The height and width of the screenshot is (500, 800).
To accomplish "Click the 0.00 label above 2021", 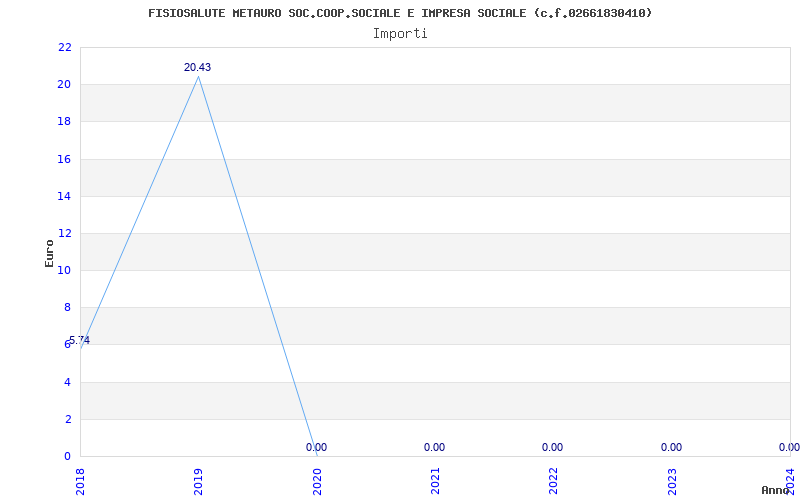I will [434, 447].
